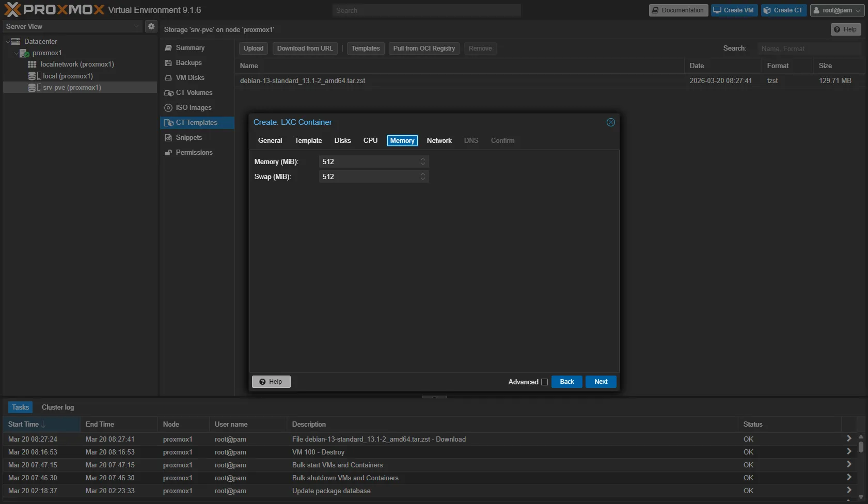868x504 pixels.
Task: Switch to the Network tab
Action: pos(439,141)
